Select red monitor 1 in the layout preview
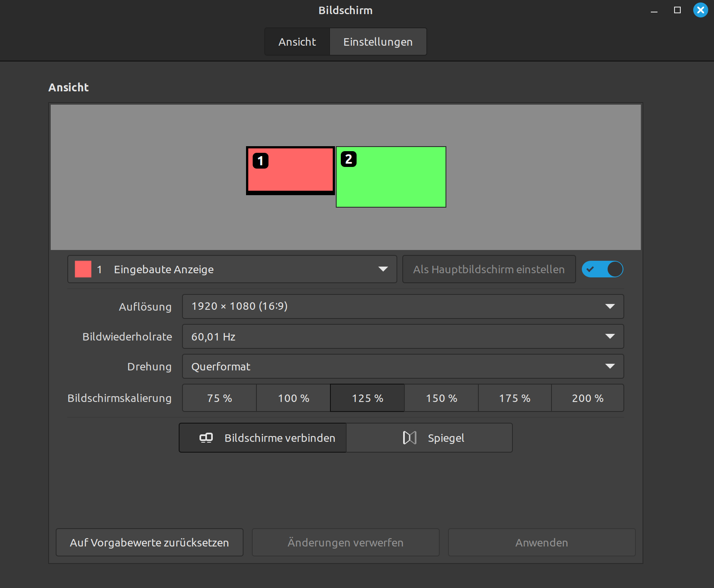714x588 pixels. pyautogui.click(x=291, y=170)
